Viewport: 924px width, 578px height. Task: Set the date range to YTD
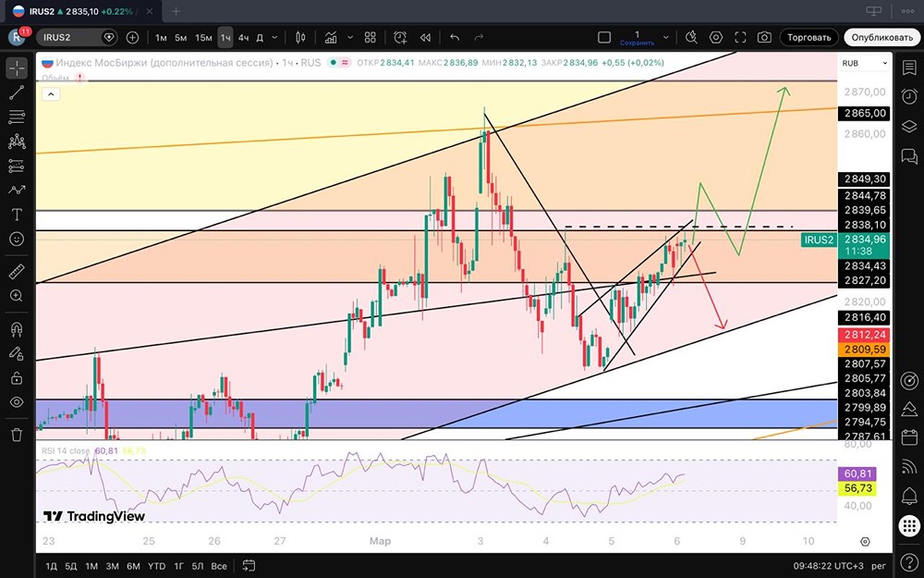coord(156,566)
